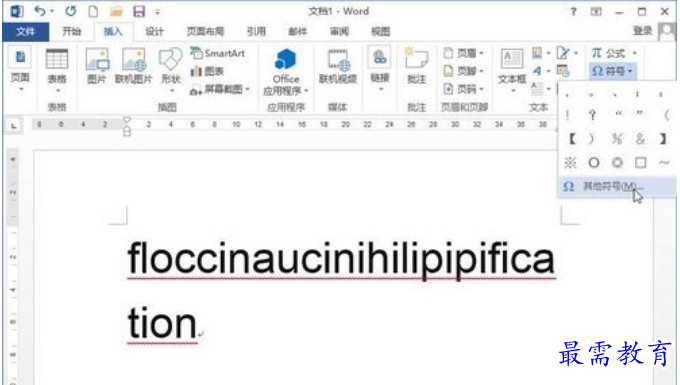Click the Quick Parts icon

coord(537,53)
